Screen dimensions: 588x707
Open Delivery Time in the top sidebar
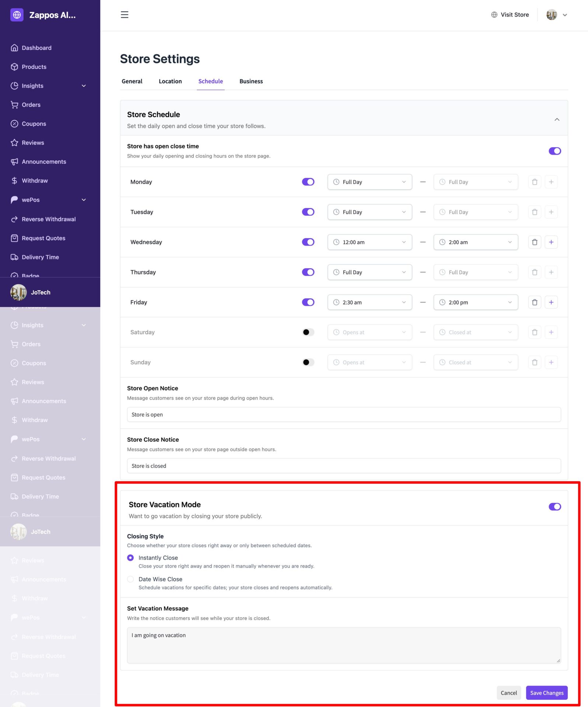coord(40,257)
